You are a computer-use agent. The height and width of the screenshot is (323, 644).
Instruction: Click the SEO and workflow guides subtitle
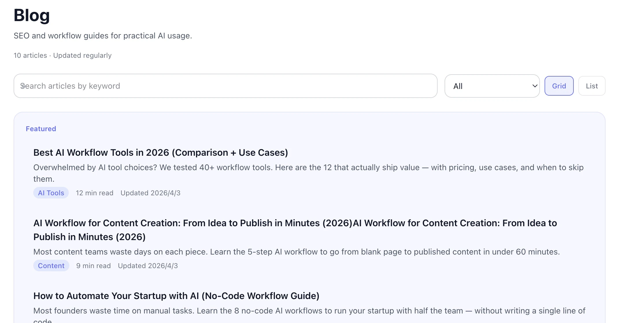103,36
